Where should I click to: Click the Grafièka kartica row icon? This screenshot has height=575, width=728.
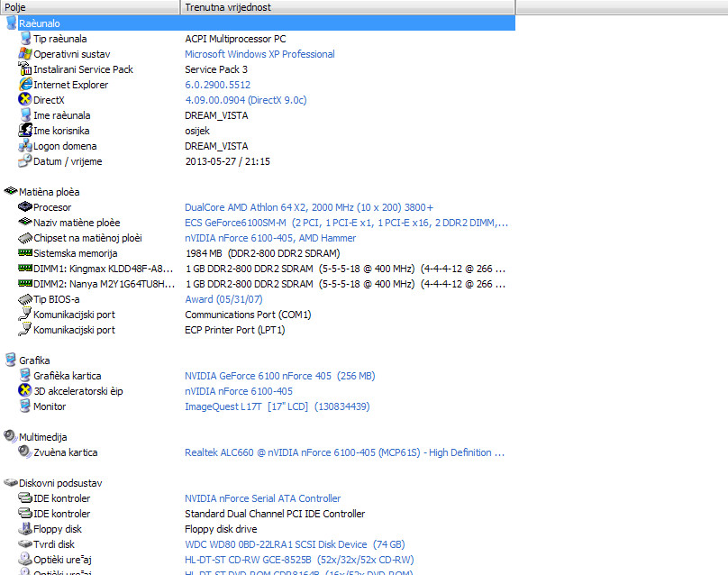tap(25, 375)
